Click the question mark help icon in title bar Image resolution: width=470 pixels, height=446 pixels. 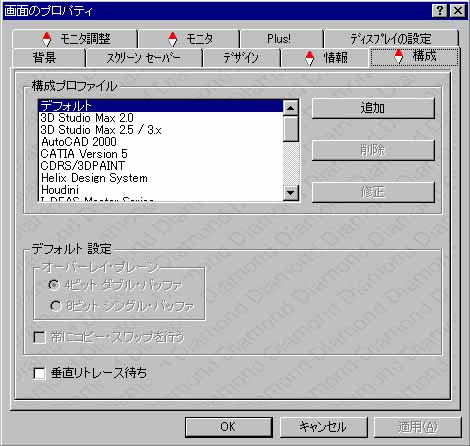click(x=440, y=11)
